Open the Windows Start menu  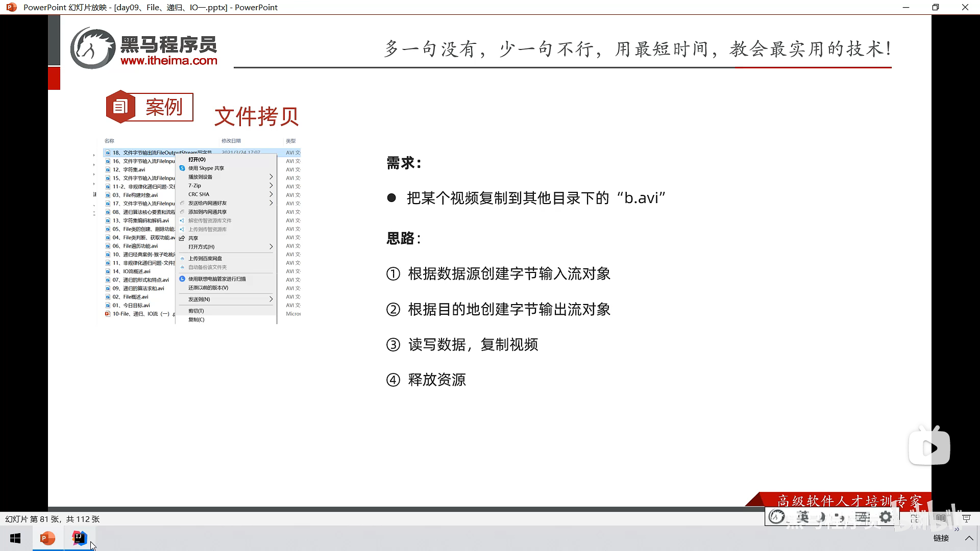15,538
